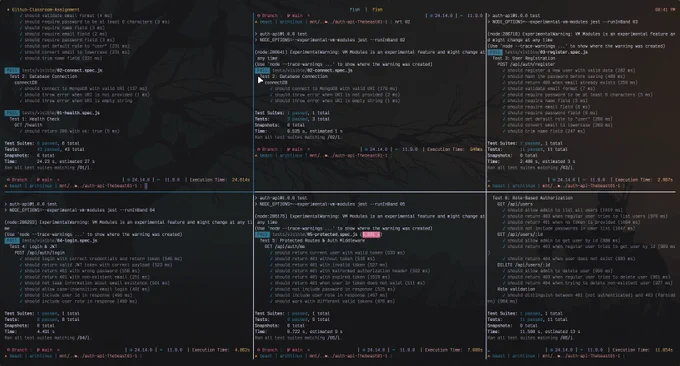Click 'Time: 24.23 s, estimated 27 s' line
Image resolution: width=680 pixels, height=366 pixels.
(49, 161)
